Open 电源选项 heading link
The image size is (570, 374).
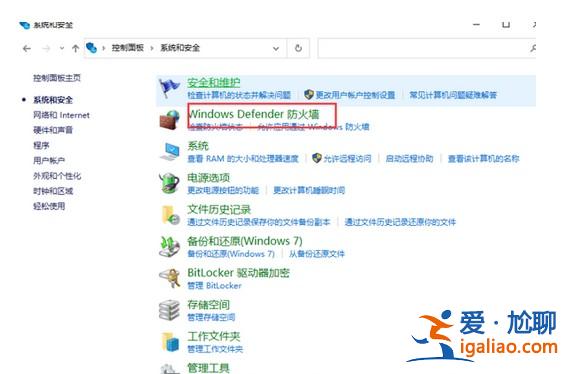pyautogui.click(x=208, y=178)
